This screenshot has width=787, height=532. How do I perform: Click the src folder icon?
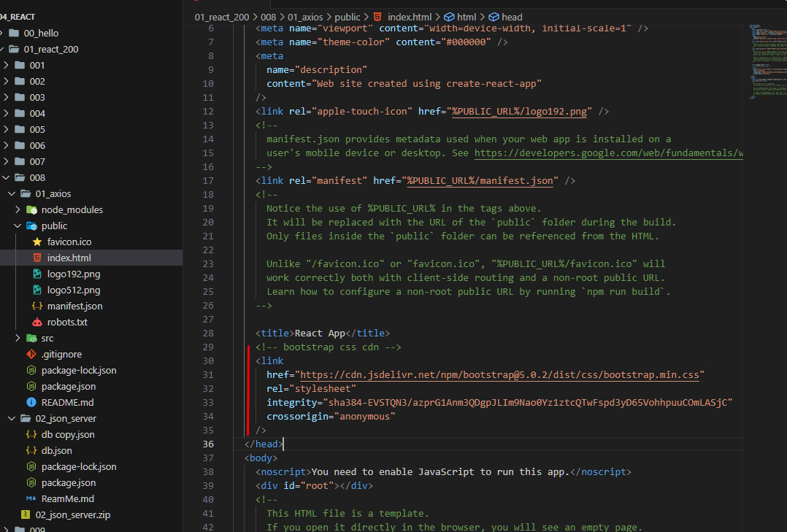point(31,339)
